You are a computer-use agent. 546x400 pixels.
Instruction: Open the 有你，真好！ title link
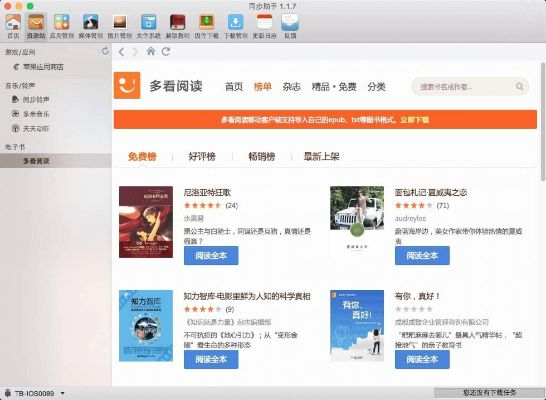[417, 296]
